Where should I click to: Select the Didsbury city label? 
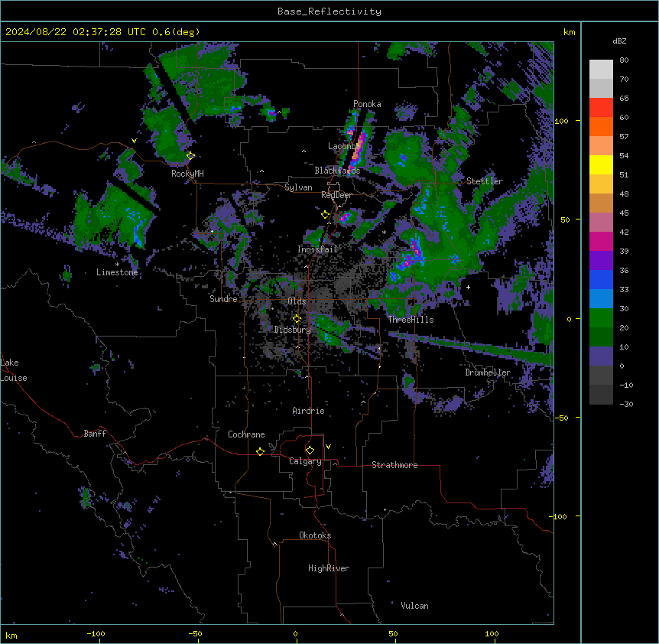293,330
